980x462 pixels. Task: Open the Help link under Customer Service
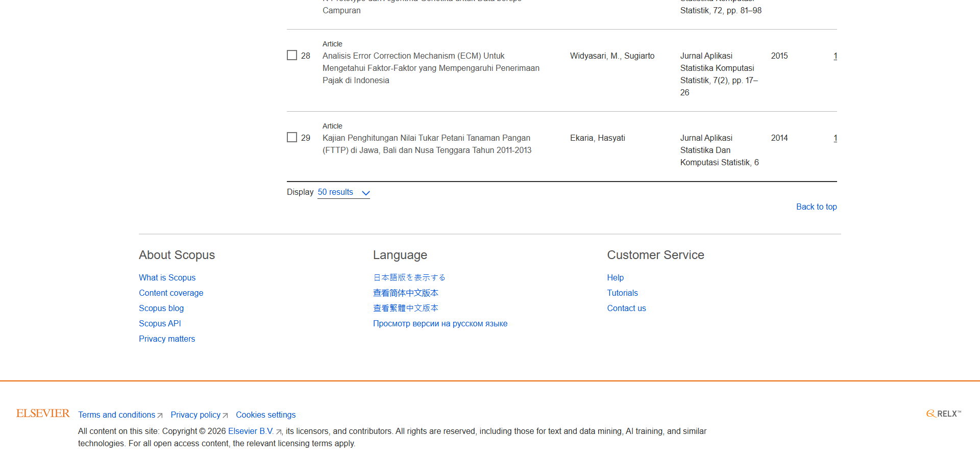(615, 277)
